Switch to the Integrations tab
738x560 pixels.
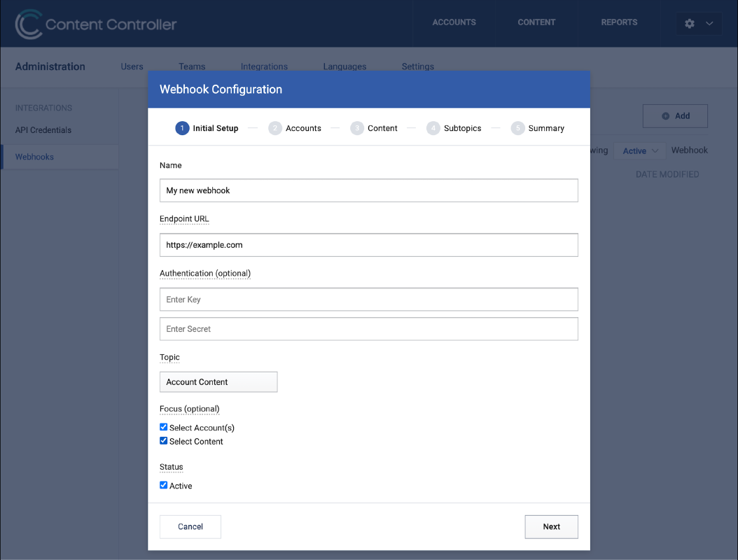(x=264, y=66)
